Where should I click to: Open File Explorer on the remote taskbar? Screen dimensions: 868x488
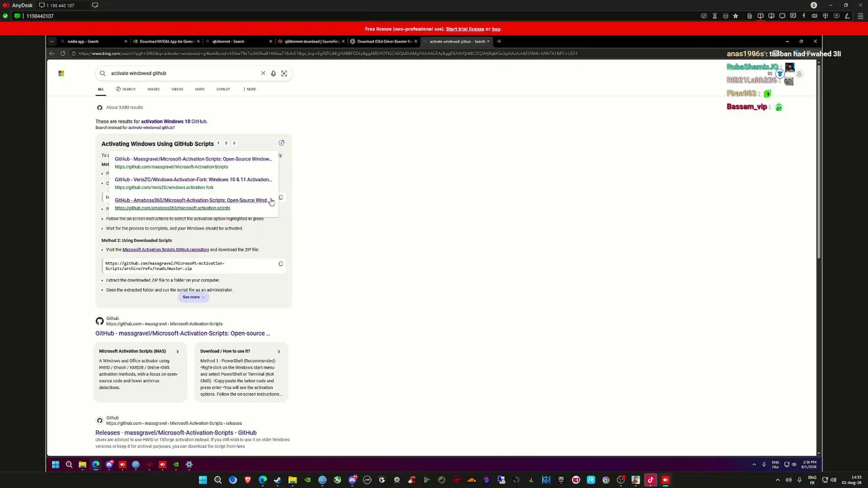click(x=82, y=464)
